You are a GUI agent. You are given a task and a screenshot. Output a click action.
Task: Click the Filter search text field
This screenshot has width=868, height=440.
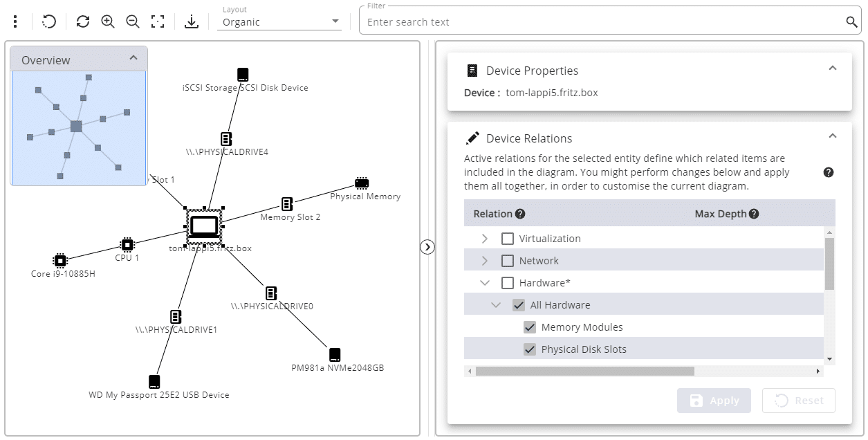coord(602,22)
